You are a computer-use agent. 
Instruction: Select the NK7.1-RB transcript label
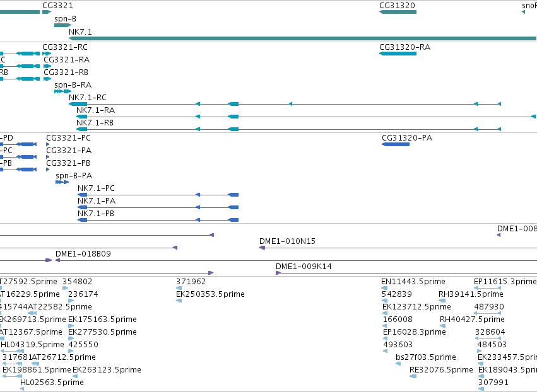tap(95, 122)
